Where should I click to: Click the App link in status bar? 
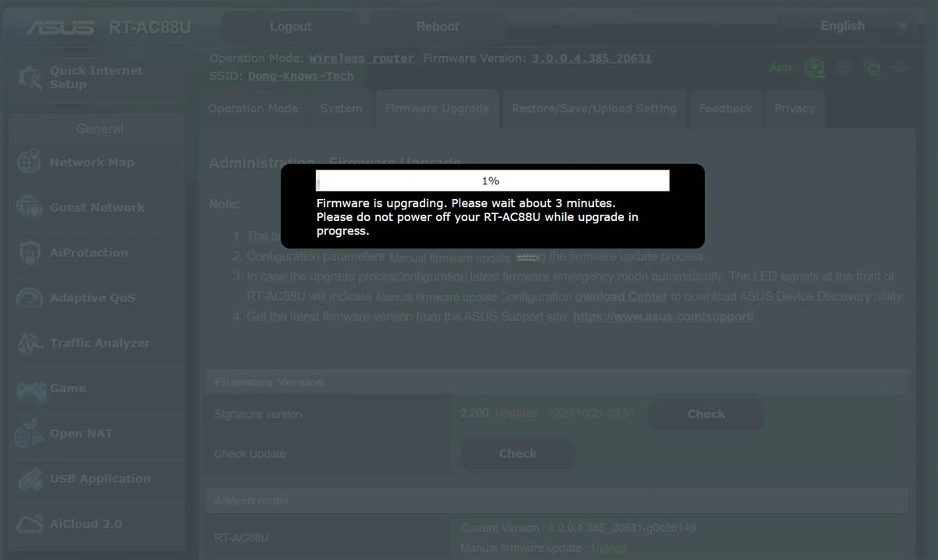coord(780,68)
